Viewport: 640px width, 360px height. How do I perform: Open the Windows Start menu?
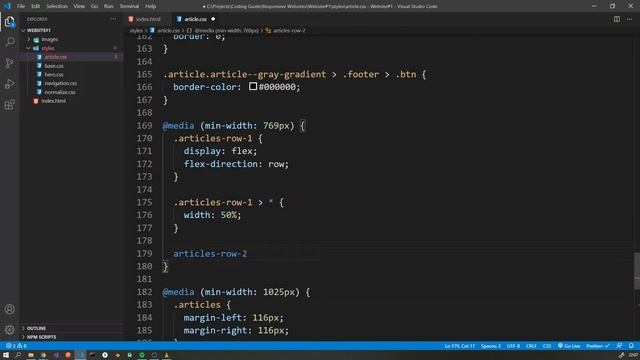click(6, 355)
